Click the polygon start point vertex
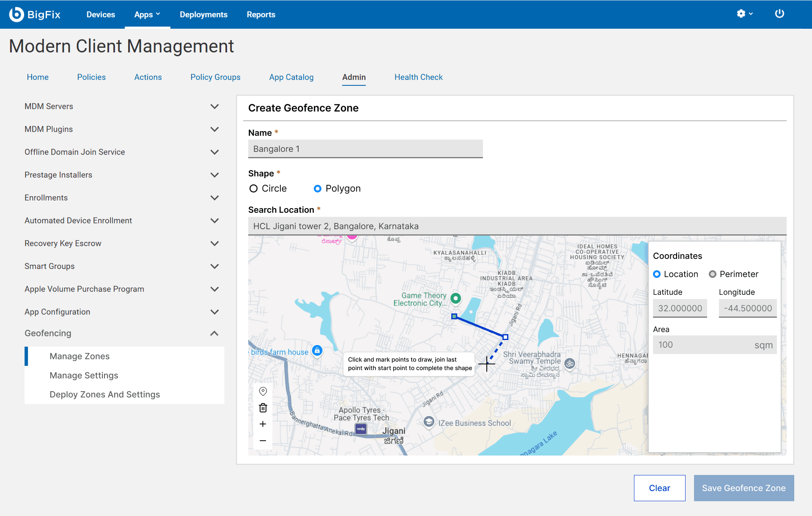The width and height of the screenshot is (812, 516). pos(454,316)
